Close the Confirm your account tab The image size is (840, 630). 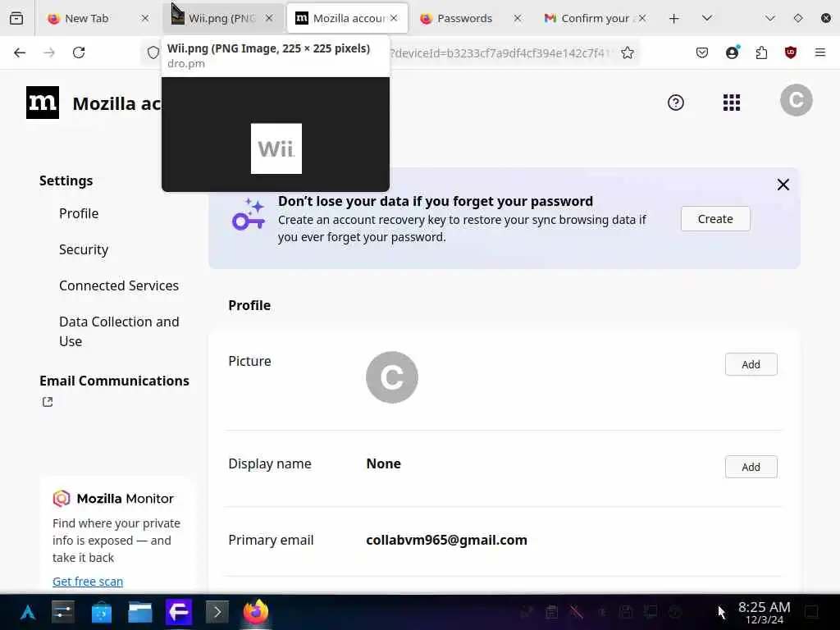point(642,18)
